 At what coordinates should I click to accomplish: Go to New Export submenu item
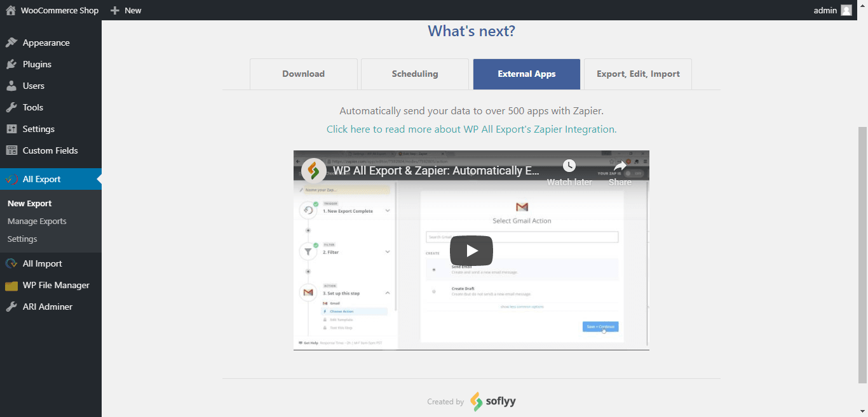point(30,204)
